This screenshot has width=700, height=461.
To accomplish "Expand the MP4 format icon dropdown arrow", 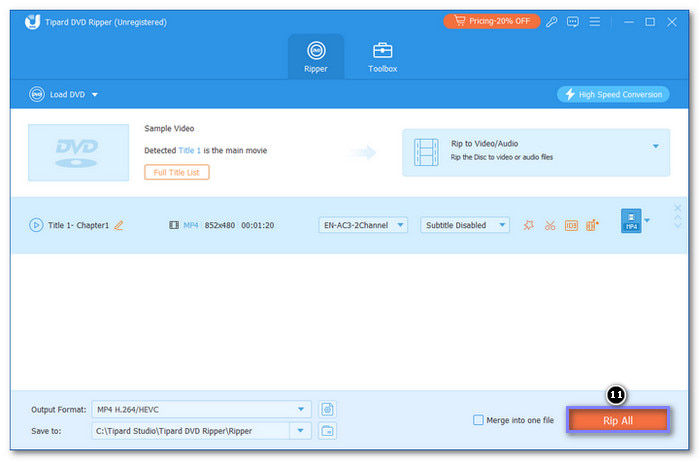I will pos(647,220).
